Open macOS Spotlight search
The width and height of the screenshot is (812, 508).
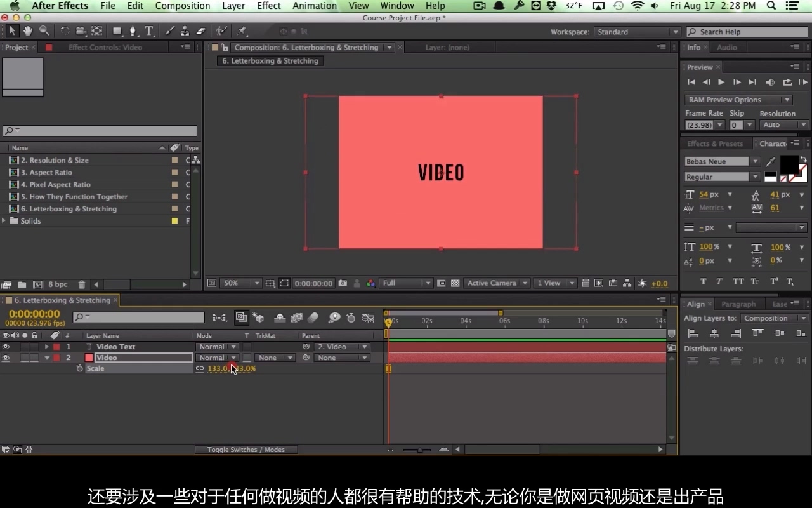click(771, 6)
